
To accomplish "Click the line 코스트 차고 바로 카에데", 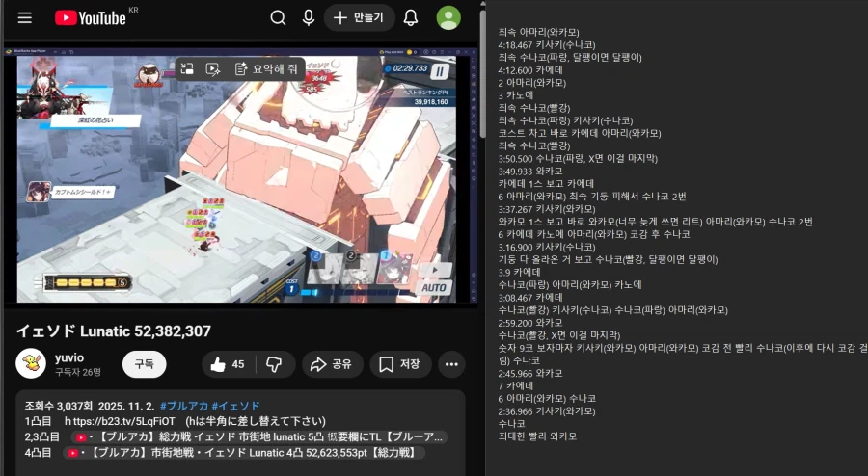I will coord(580,133).
